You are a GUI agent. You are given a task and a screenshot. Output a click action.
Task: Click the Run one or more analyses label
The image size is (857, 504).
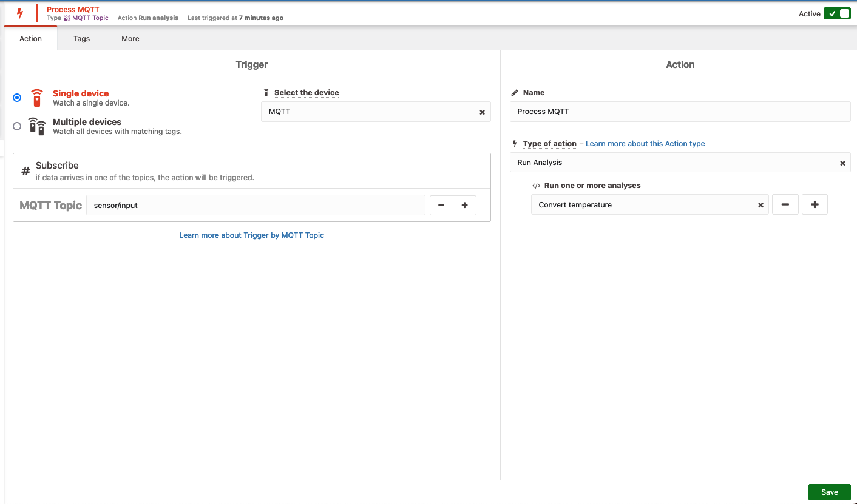click(592, 186)
